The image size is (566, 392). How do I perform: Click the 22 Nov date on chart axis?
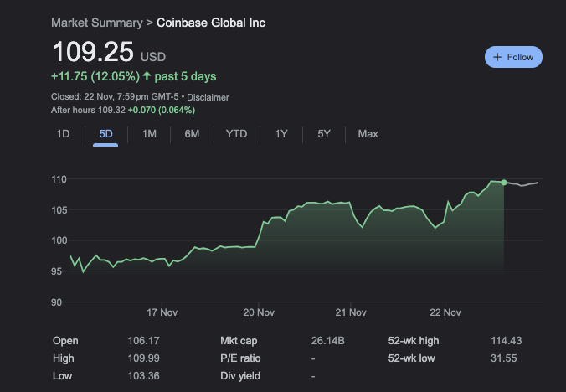click(x=445, y=312)
